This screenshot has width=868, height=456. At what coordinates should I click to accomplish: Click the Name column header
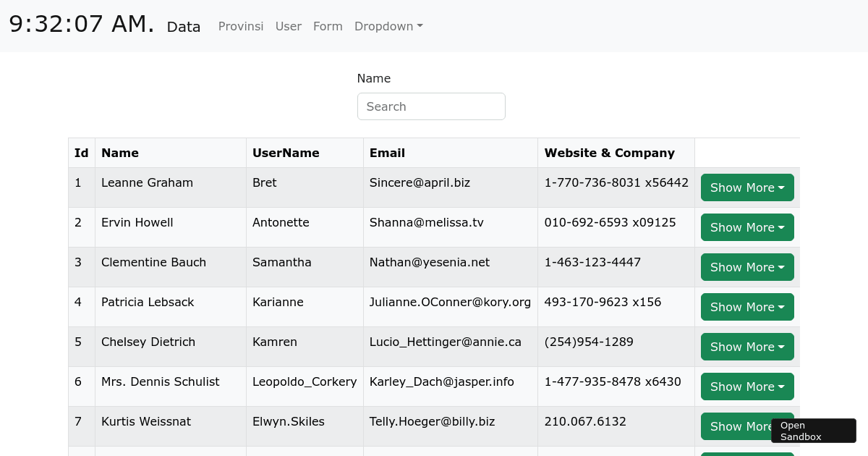(x=120, y=153)
